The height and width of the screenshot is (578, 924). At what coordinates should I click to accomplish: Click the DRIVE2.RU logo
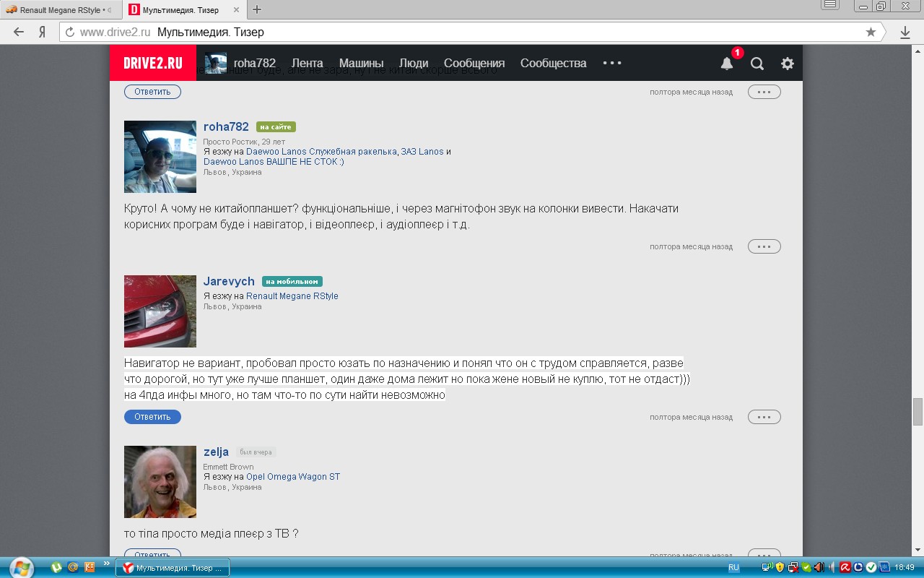pyautogui.click(x=152, y=63)
